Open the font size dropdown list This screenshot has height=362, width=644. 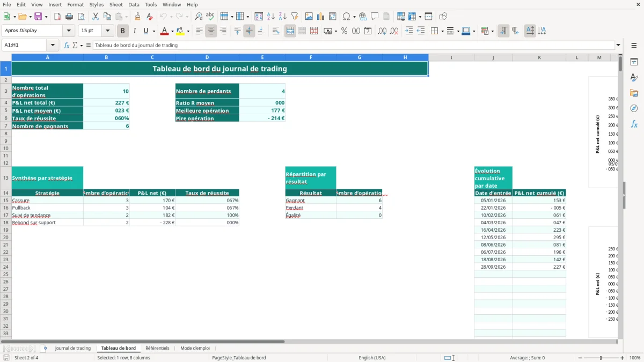(x=108, y=31)
